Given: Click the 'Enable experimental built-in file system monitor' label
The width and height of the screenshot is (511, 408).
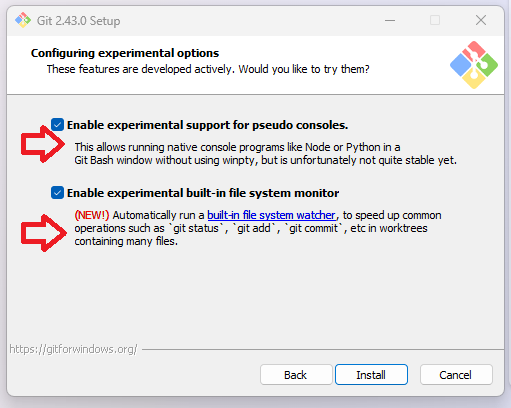Looking at the screenshot, I should coord(203,193).
